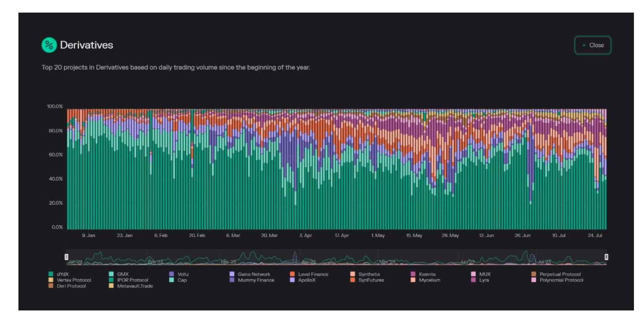Click the "6. Feb" x-axis label

pyautogui.click(x=161, y=236)
